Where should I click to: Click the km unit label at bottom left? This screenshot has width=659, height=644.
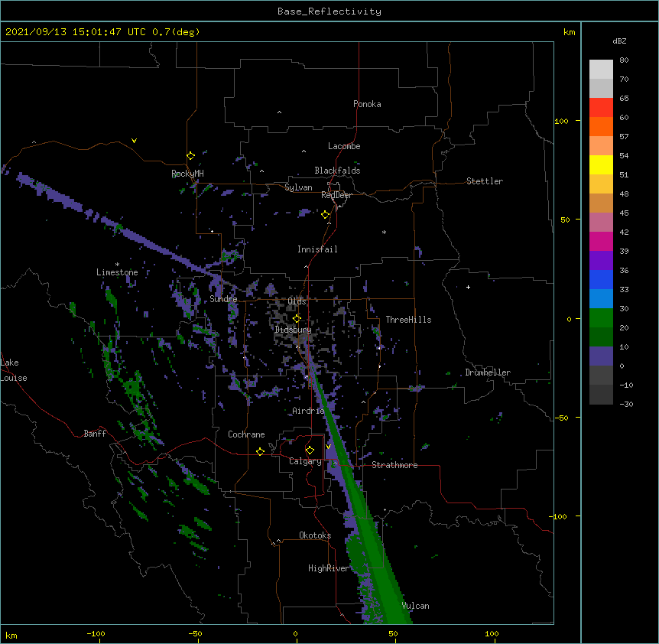click(x=11, y=635)
